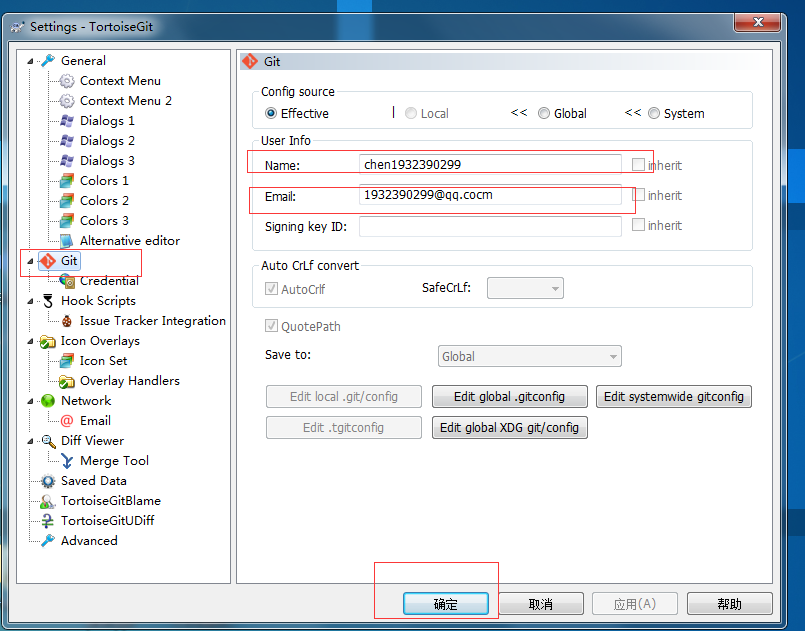
Task: Open the Context Menu 2 settings page
Action: (x=126, y=101)
